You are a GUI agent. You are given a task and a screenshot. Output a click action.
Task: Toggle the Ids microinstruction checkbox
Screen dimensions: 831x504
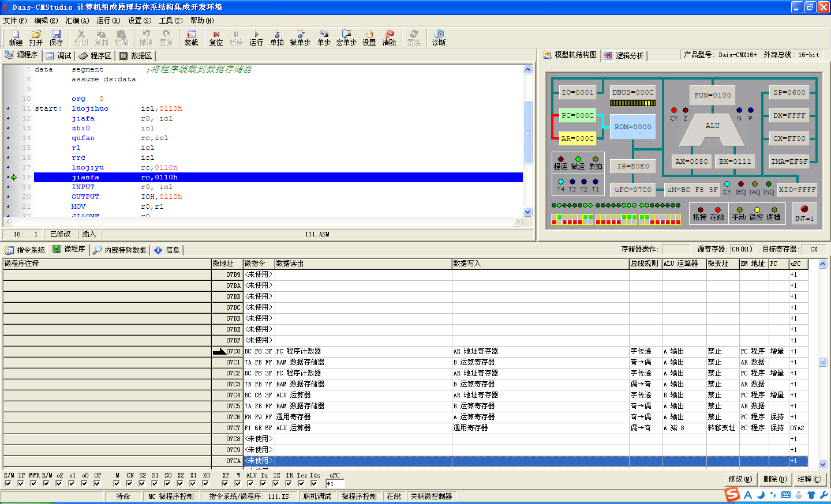pyautogui.click(x=314, y=483)
